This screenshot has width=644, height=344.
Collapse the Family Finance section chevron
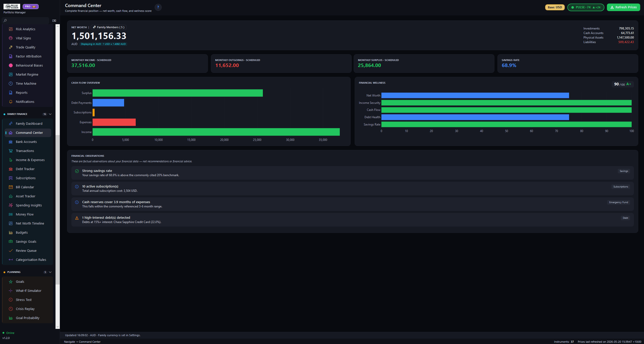pyautogui.click(x=50, y=114)
